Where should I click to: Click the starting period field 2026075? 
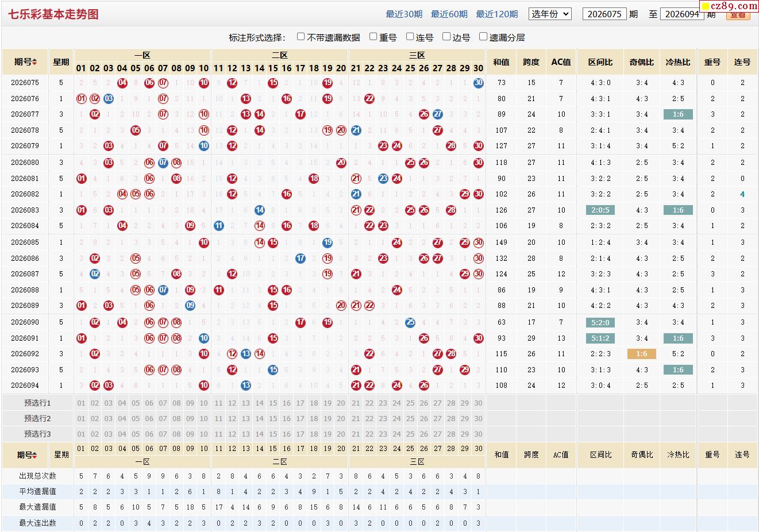[604, 14]
